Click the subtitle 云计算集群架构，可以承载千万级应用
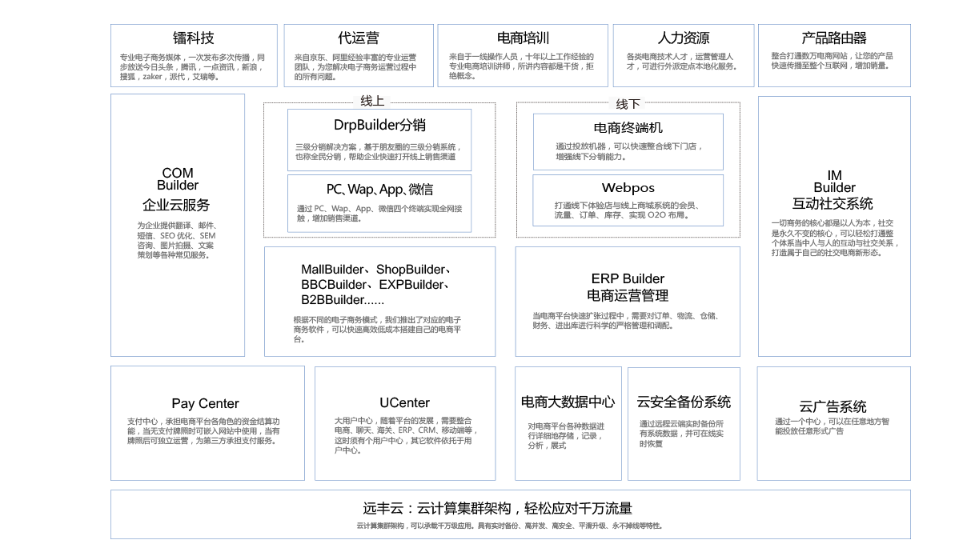979x560 pixels. coord(509,526)
